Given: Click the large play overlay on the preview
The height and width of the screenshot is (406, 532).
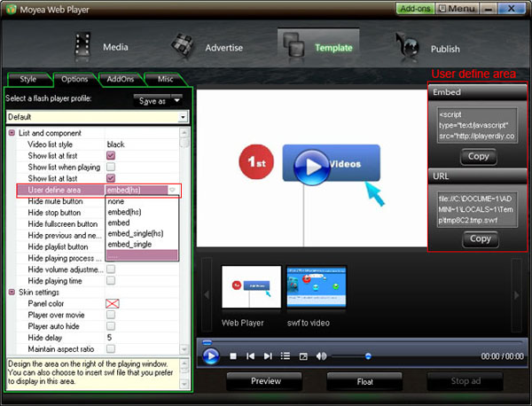Looking at the screenshot, I should [311, 168].
